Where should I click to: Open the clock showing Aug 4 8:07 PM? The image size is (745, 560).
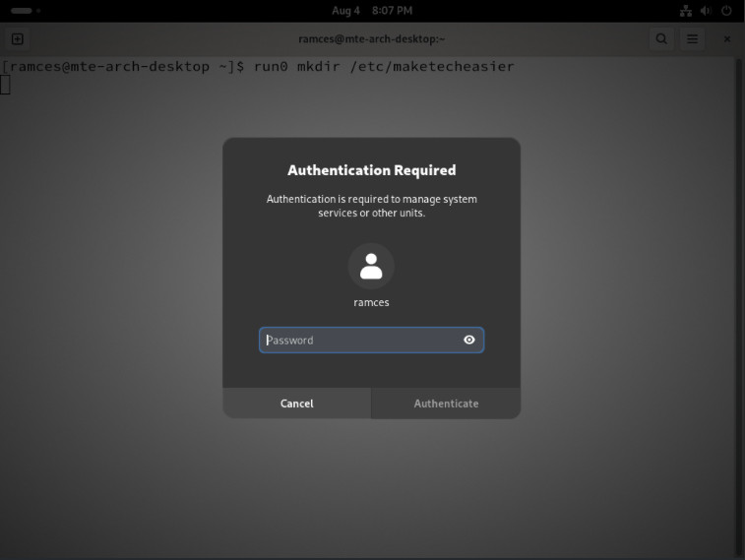[372, 11]
